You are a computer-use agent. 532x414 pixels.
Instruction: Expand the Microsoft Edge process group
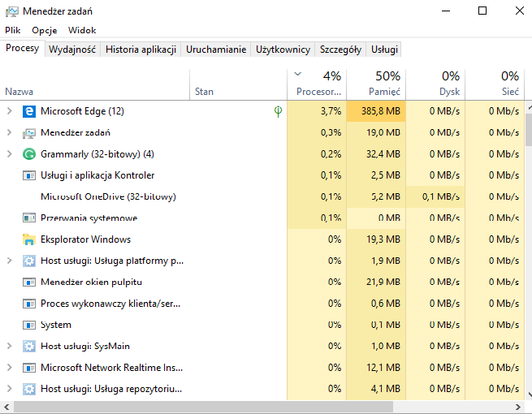[9, 111]
